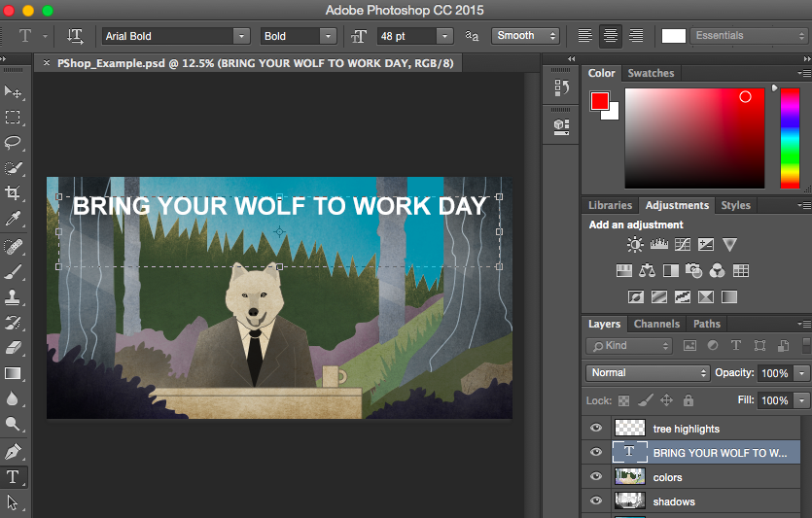Click the red foreground color swatch
The image size is (812, 518).
pos(599,101)
